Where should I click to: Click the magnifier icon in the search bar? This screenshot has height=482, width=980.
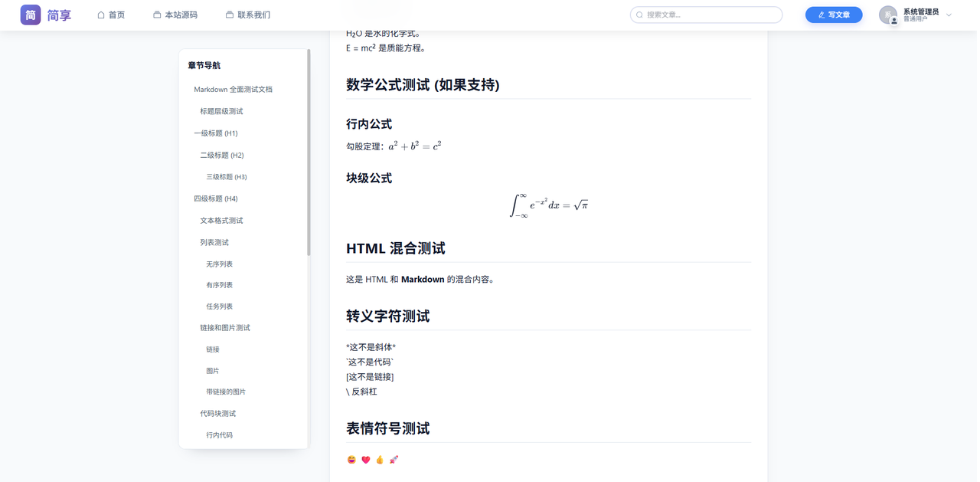[x=639, y=15]
